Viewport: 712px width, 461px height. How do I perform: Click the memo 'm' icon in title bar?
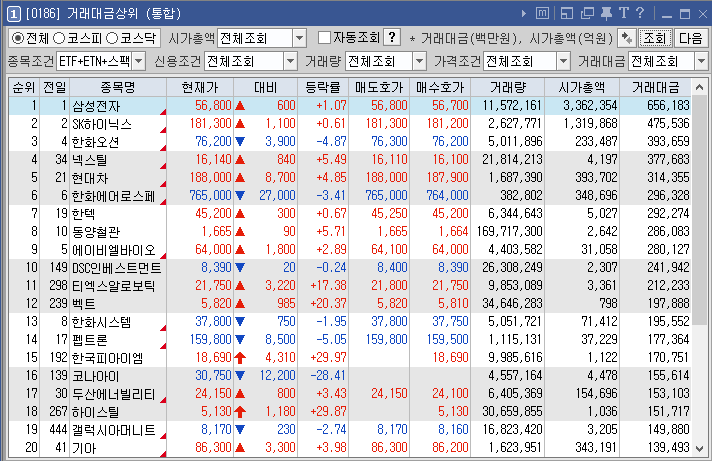pyautogui.click(x=542, y=14)
